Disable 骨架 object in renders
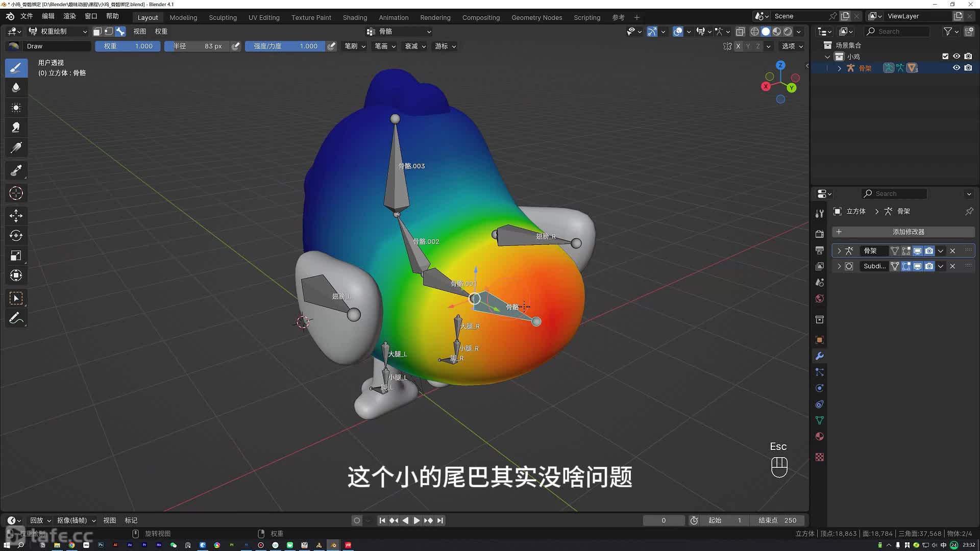Viewport: 980px width, 551px height. tap(968, 68)
